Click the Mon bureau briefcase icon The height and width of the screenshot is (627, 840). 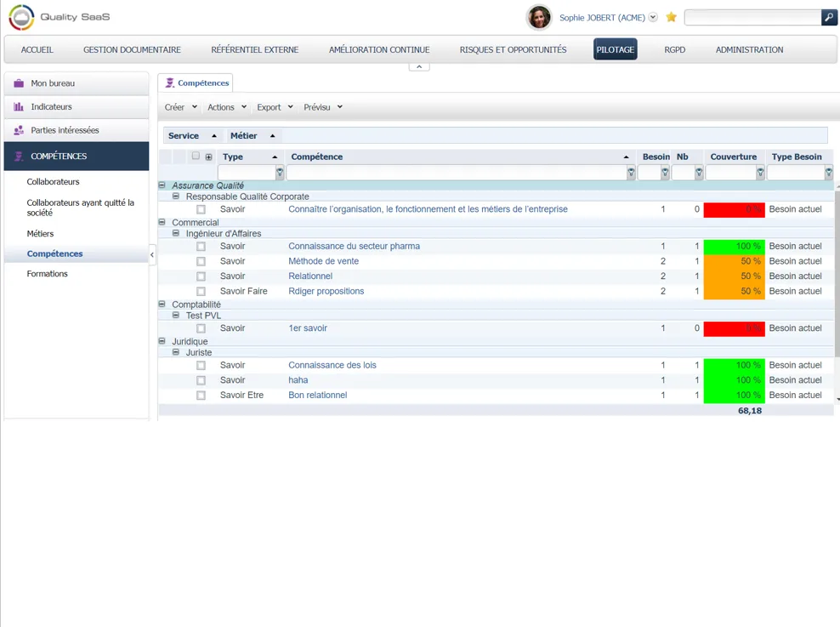19,83
